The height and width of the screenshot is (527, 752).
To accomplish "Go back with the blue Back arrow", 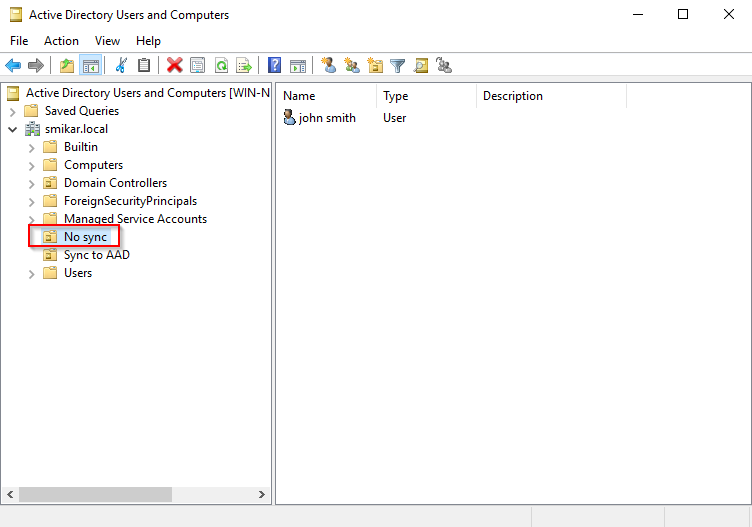I will click(13, 65).
